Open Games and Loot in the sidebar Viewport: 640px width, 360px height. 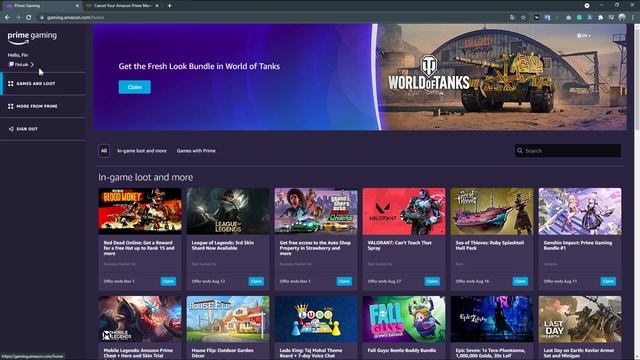point(43,84)
